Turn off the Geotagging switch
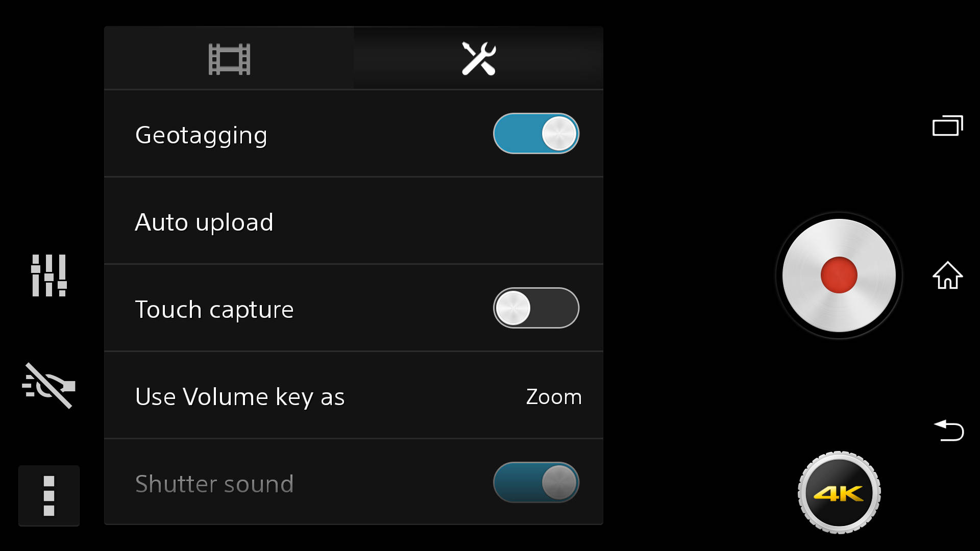Screen dimensions: 980x551 coord(536,134)
